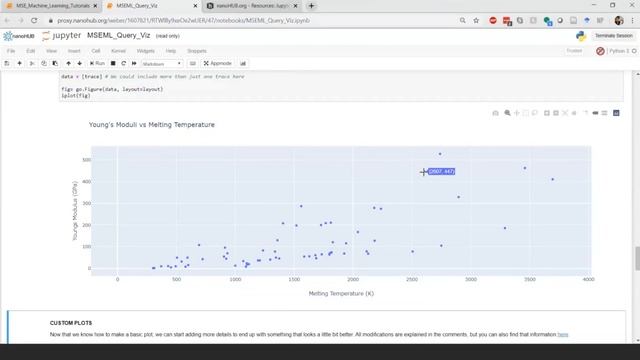The image size is (640, 360).
Task: Open the Chrome profile avatar
Action: point(619,20)
